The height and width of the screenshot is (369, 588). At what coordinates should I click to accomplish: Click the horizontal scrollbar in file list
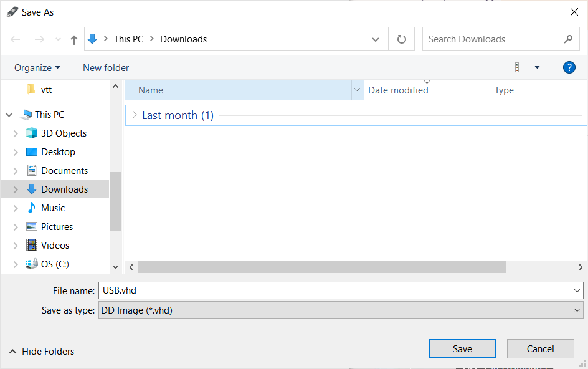point(321,267)
